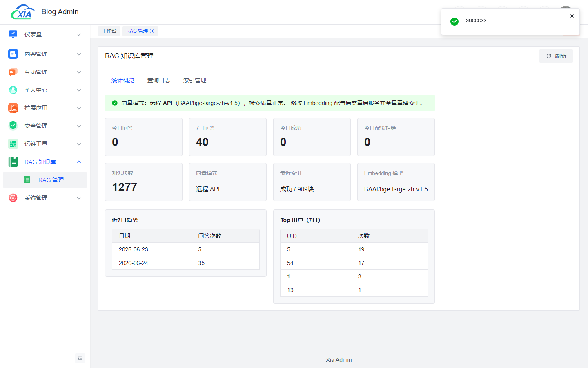Open the 工作台 page tab
588x368 pixels.
[x=109, y=31]
